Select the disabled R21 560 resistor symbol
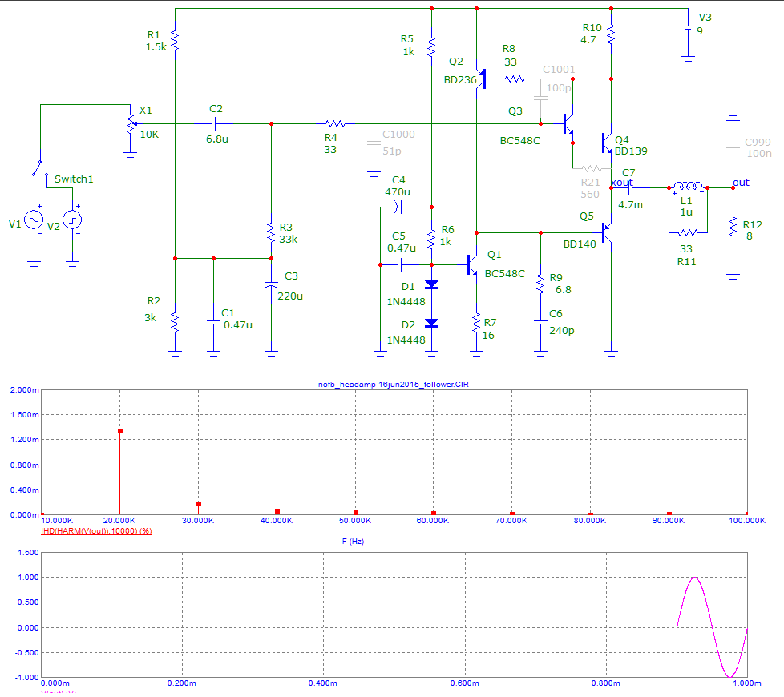The image size is (784, 697). coord(592,168)
